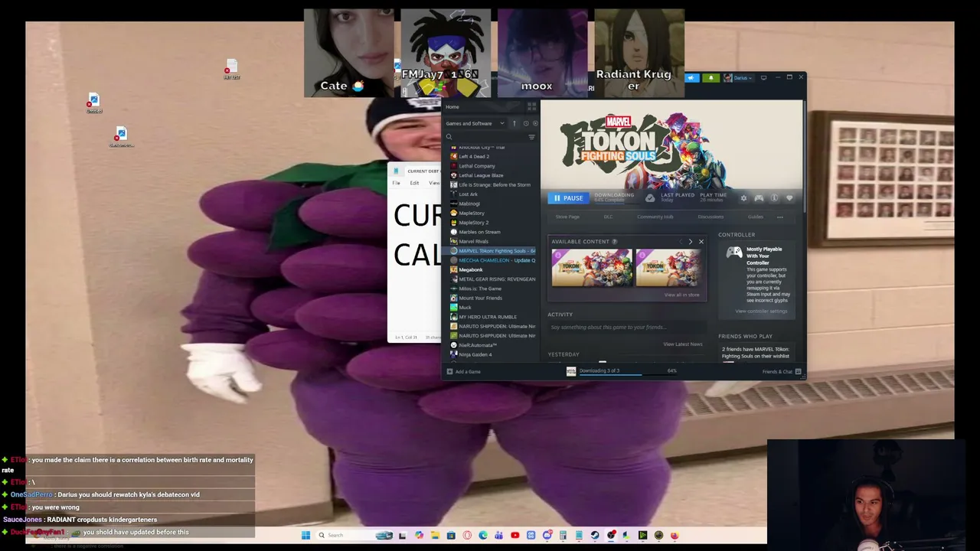The image size is (980, 551).
Task: Open the Store Page tab
Action: (567, 217)
